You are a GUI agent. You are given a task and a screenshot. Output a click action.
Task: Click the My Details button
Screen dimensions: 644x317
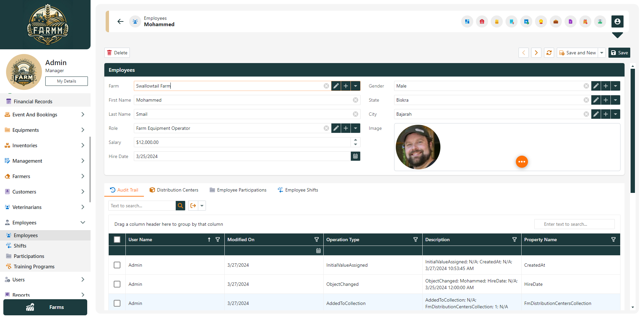coord(66,81)
